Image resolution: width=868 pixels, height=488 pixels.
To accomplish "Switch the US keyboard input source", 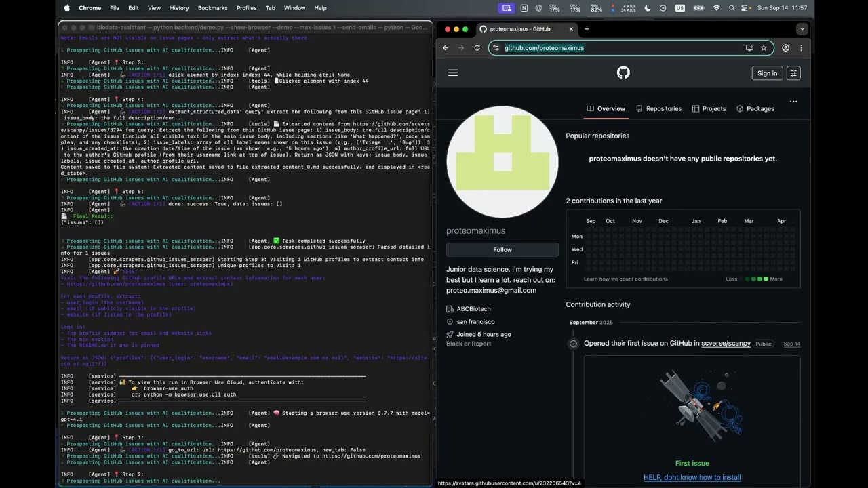I will pyautogui.click(x=680, y=8).
